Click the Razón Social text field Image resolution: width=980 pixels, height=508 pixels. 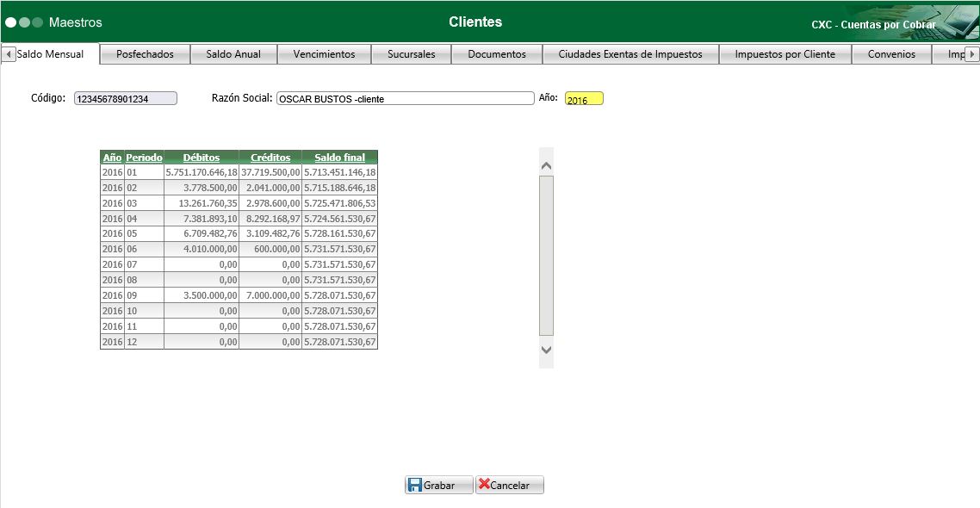(405, 99)
